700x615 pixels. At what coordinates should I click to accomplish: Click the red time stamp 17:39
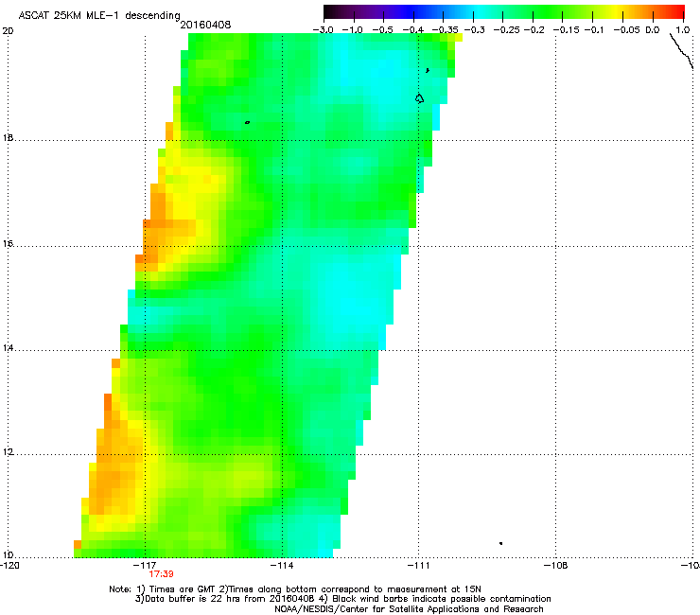pos(161,574)
